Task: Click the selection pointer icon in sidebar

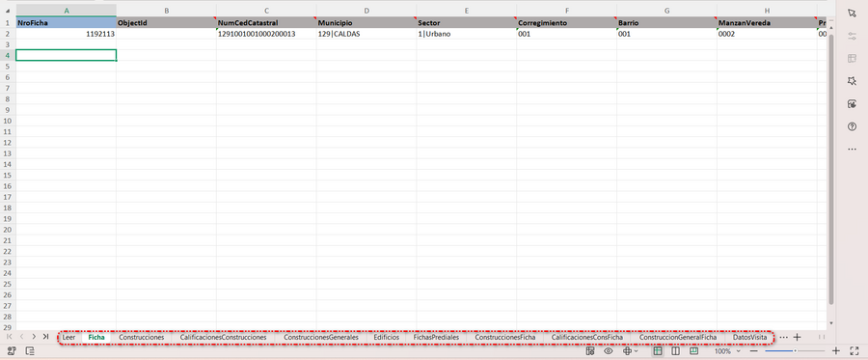Action: pyautogui.click(x=852, y=13)
